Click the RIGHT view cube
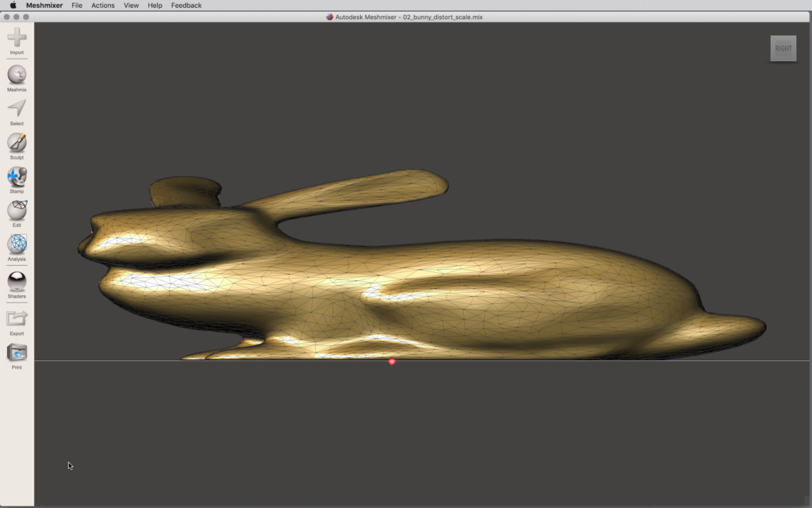Image resolution: width=812 pixels, height=508 pixels. pyautogui.click(x=783, y=48)
